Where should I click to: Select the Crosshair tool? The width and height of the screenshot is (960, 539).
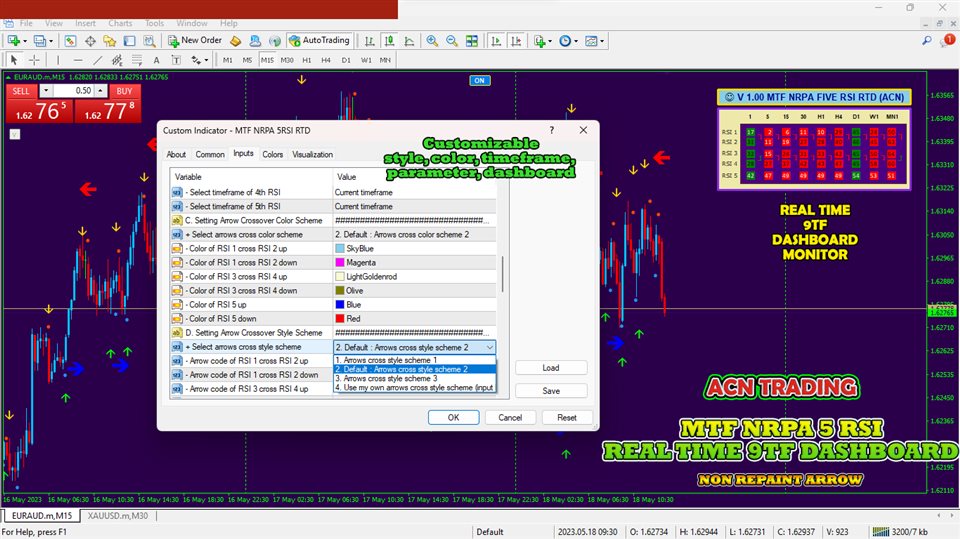(34, 60)
